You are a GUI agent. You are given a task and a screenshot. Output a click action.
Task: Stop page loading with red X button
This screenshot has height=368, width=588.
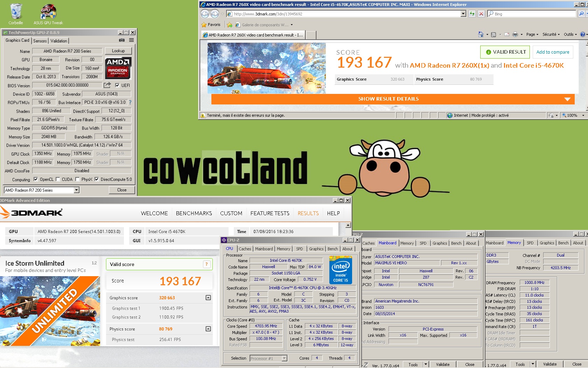click(x=481, y=14)
